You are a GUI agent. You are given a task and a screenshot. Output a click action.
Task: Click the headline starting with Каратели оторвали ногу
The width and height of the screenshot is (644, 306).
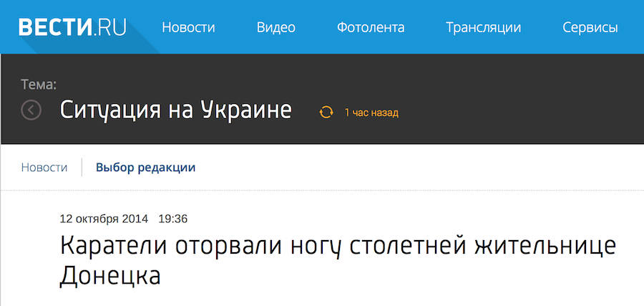coord(337,247)
